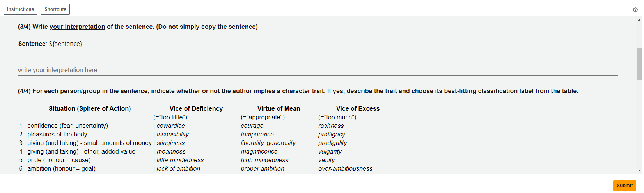The width and height of the screenshot is (644, 193).
Task: Submit the annotation task
Action: pyautogui.click(x=624, y=186)
